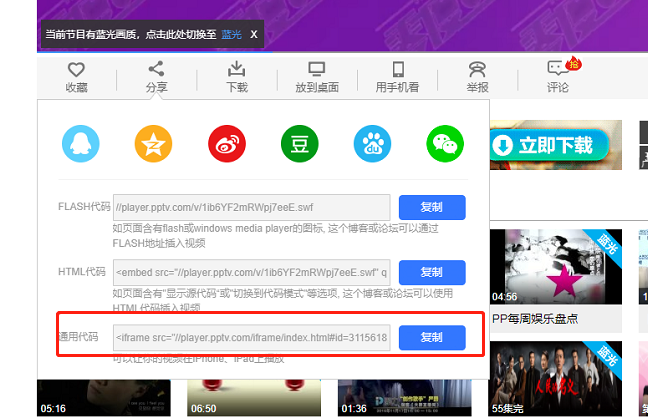Viewport: 648px width, 417px height.
Task: Share to Douban 豆 icon
Action: pyautogui.click(x=300, y=144)
